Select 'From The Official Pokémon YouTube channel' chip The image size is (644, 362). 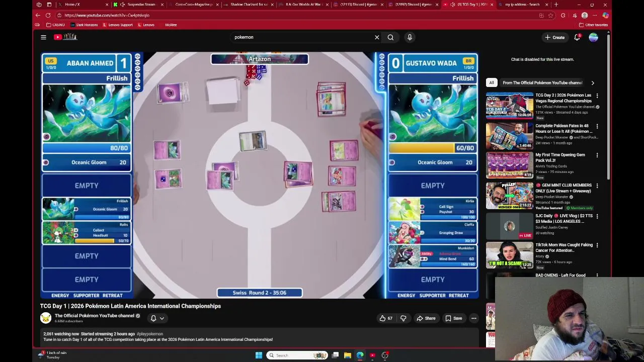pos(542,82)
